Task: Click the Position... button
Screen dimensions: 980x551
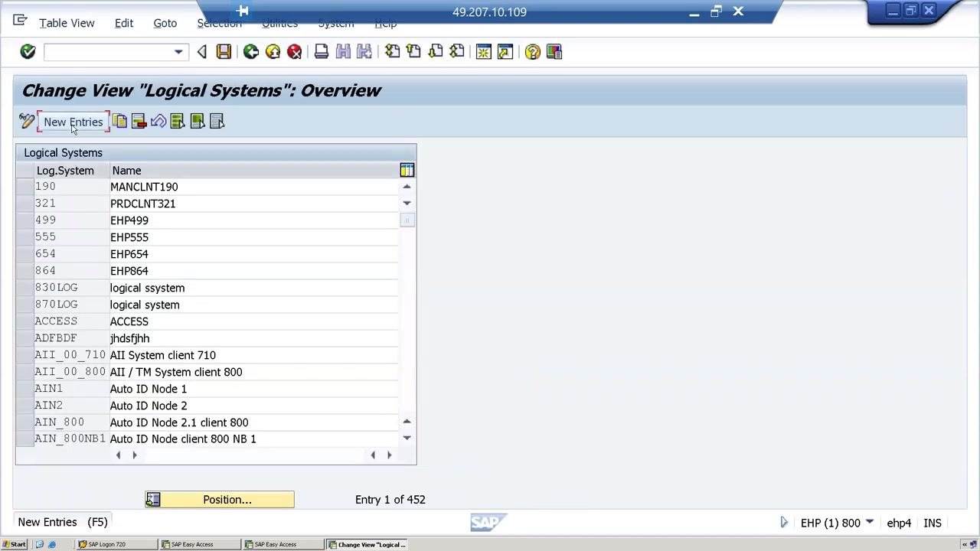Action: tap(220, 500)
